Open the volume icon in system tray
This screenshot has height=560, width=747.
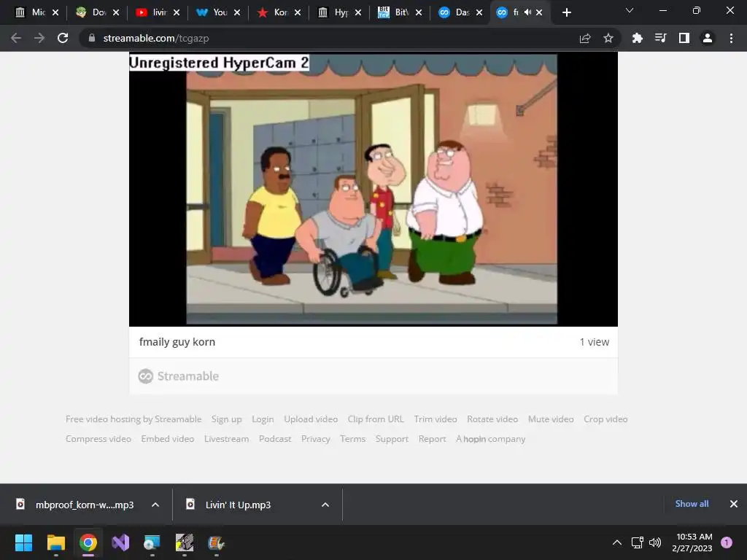[x=655, y=542]
